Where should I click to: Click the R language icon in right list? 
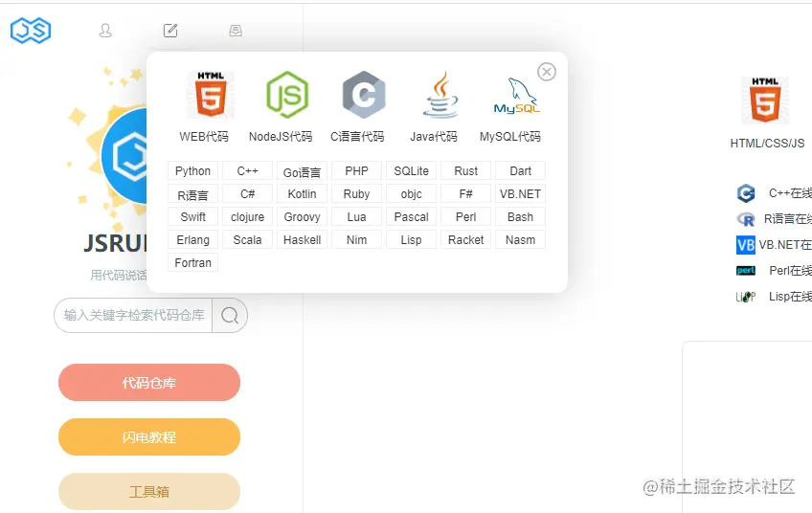coord(746,219)
